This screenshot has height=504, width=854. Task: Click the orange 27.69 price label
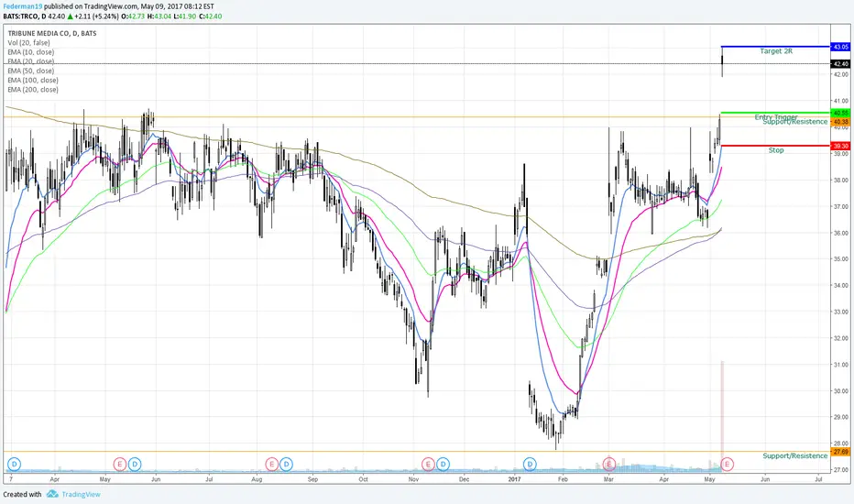point(840,452)
